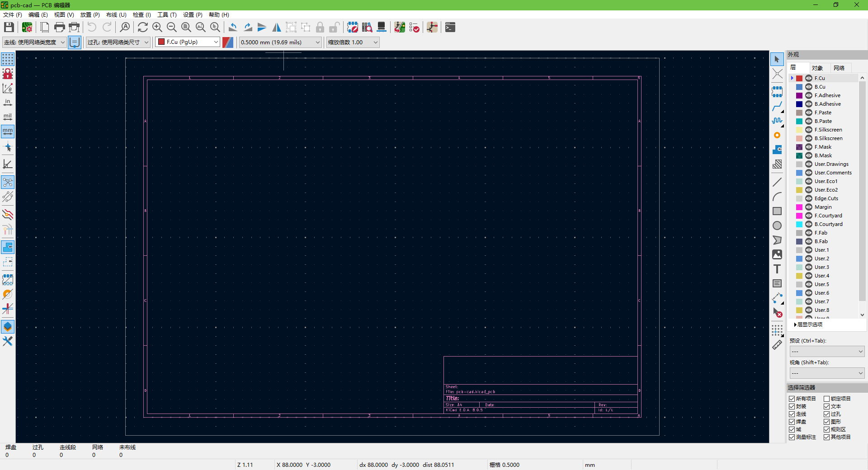Select the Draw Rectangle tool
The height and width of the screenshot is (470, 868).
tap(777, 211)
